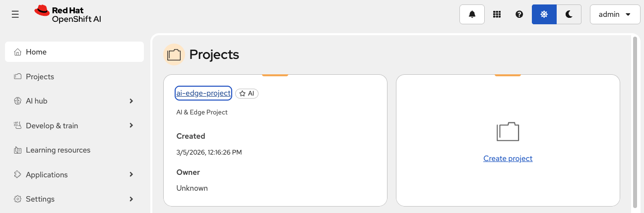Click the AI star label badge

point(247,93)
